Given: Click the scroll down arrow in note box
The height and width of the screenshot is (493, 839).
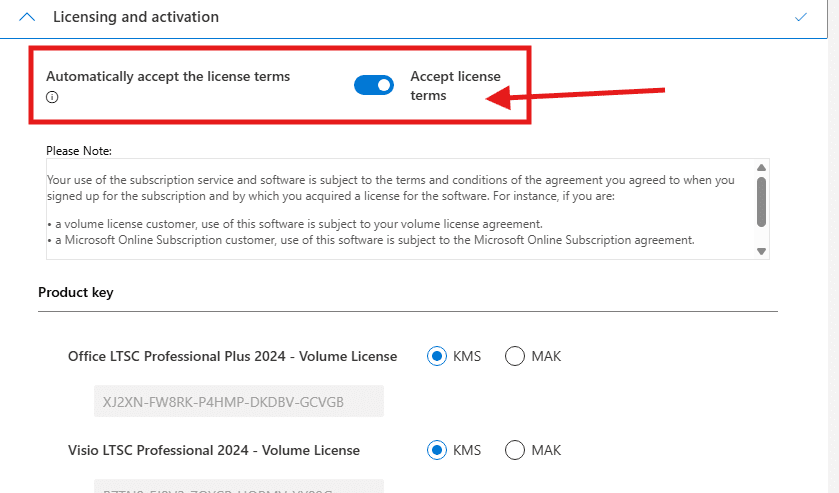Looking at the screenshot, I should 761,251.
